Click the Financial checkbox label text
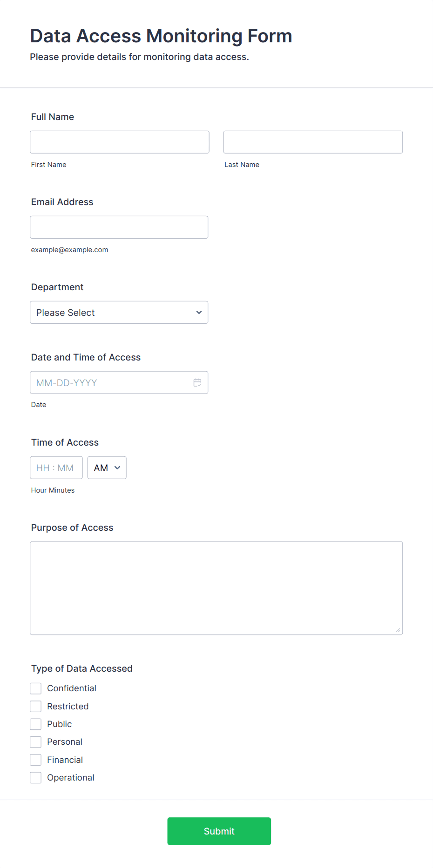This screenshot has width=433, height=868. tap(65, 760)
